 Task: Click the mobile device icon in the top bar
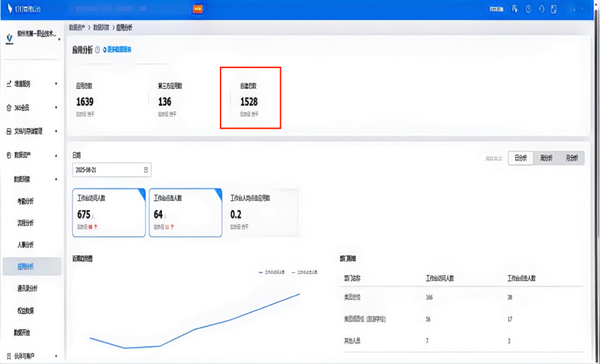554,9
